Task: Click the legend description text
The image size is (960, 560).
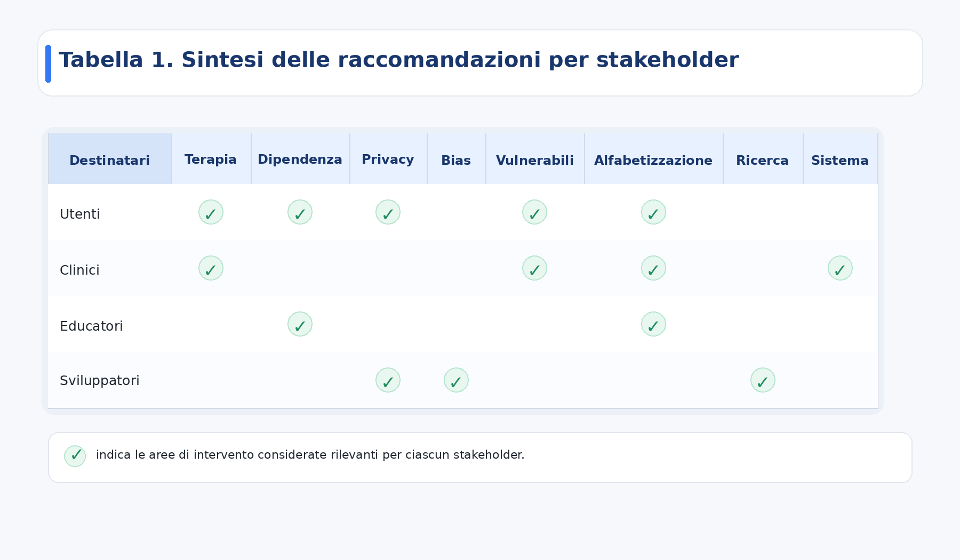Action: 310,455
